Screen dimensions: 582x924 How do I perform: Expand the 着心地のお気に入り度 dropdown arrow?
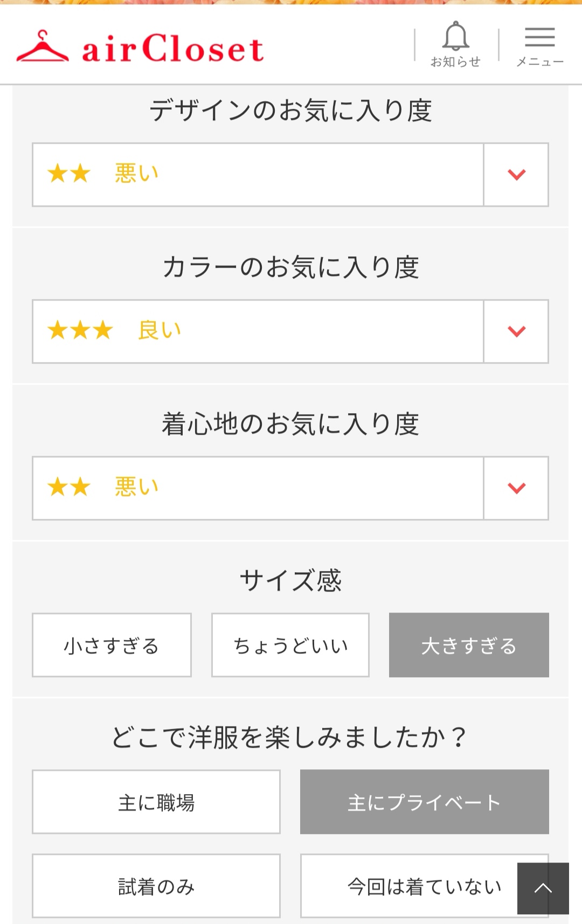(x=516, y=488)
